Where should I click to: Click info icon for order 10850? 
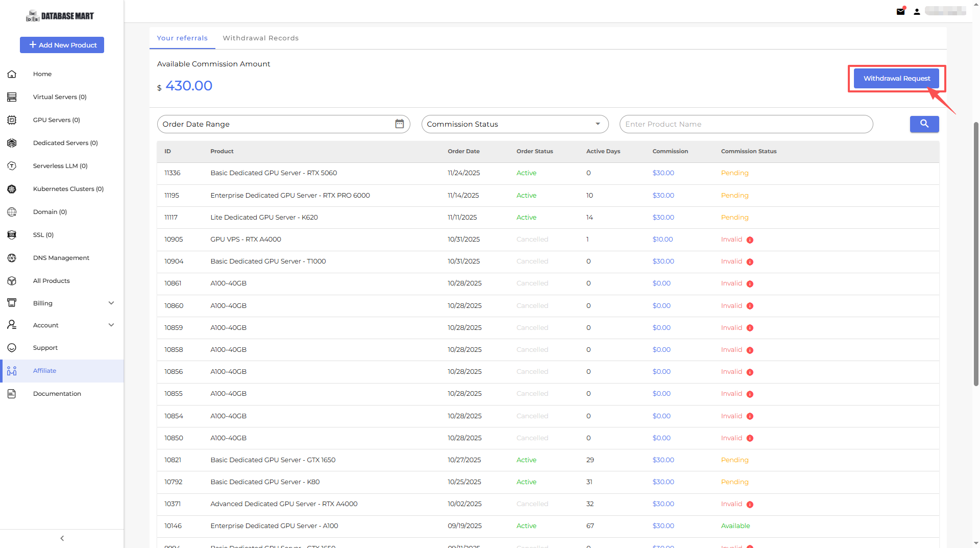(750, 438)
